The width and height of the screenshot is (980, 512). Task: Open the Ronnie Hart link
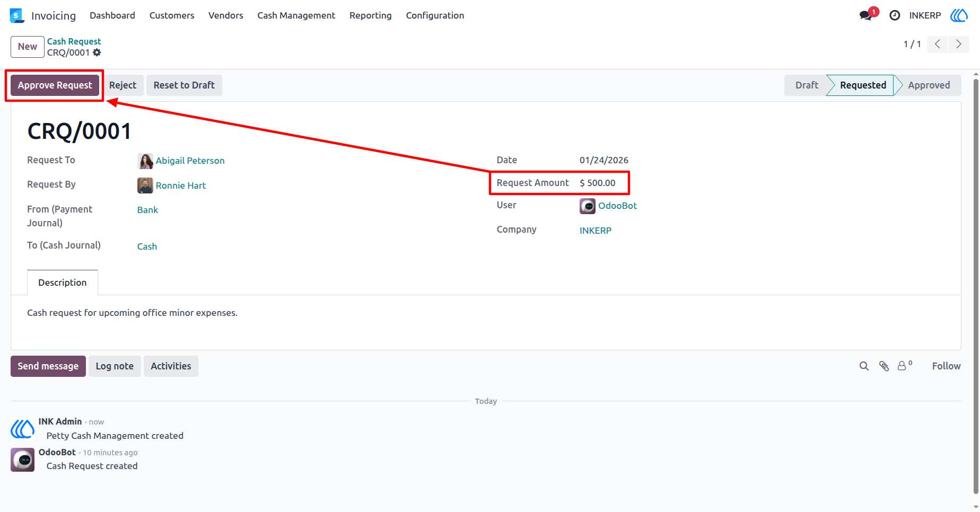(181, 186)
